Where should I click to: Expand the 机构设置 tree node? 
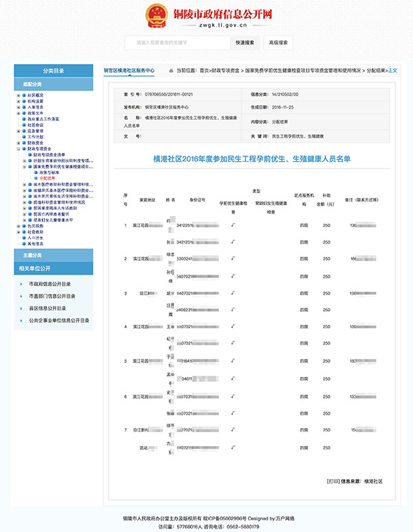click(x=19, y=101)
